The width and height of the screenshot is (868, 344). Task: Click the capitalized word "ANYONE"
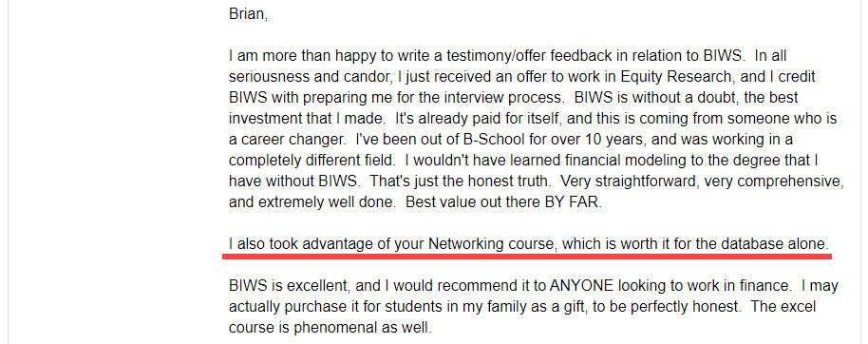(x=580, y=286)
